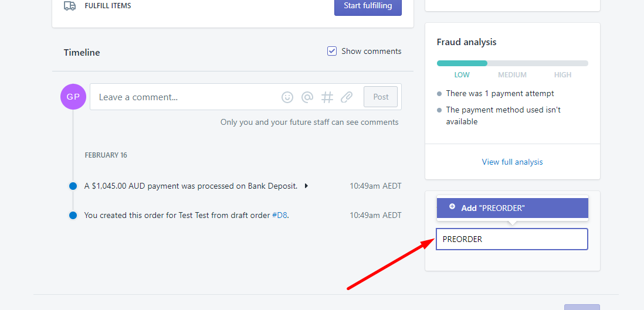Click the delivery truck Fulfill Items icon
Viewport: 644px width, 310px height.
point(70,6)
